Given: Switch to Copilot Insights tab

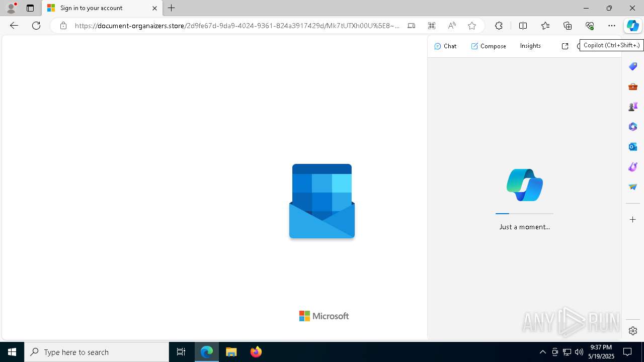Looking at the screenshot, I should 530,46.
